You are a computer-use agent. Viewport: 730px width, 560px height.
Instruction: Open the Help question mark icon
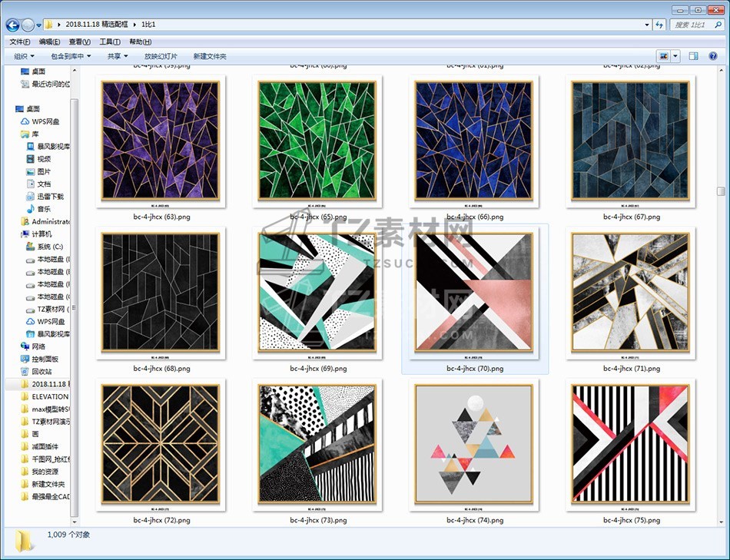(715, 56)
